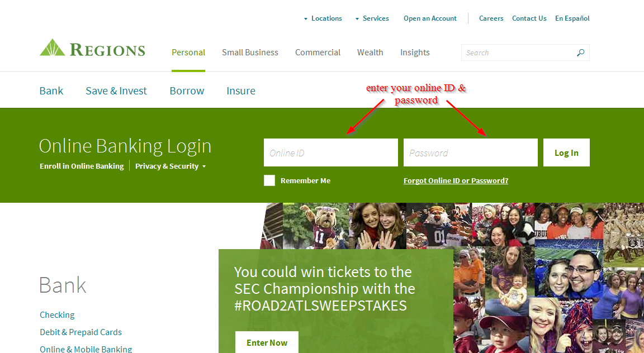
Task: Open the Save & Invest menu
Action: 116,90
